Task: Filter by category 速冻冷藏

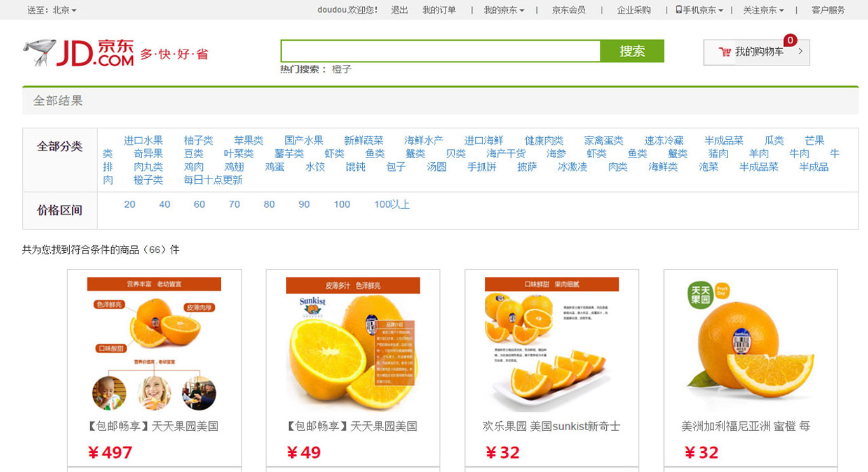Action: (664, 140)
